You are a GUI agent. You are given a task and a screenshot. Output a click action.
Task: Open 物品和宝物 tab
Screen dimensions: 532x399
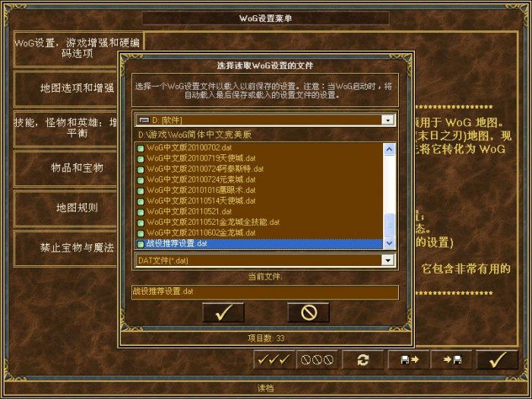[66, 168]
